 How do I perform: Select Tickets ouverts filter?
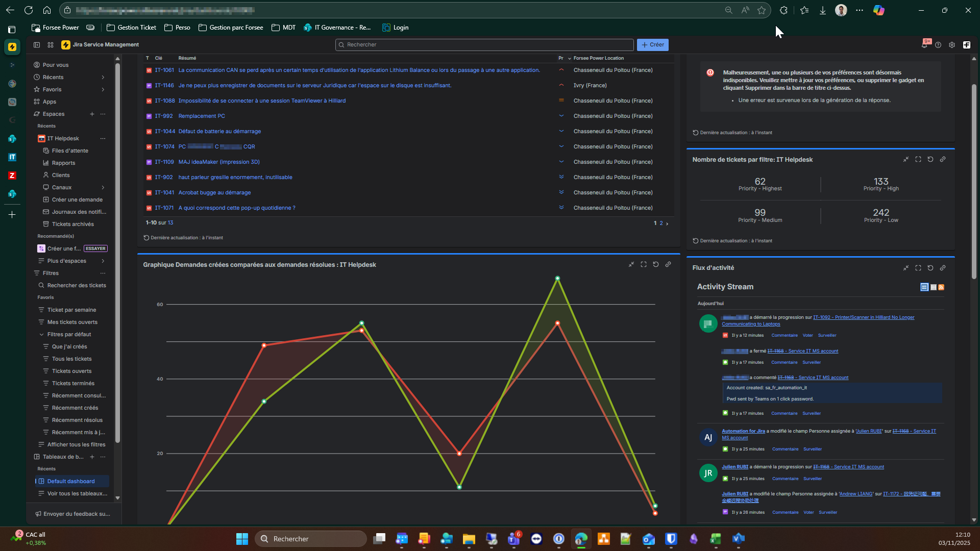(71, 371)
